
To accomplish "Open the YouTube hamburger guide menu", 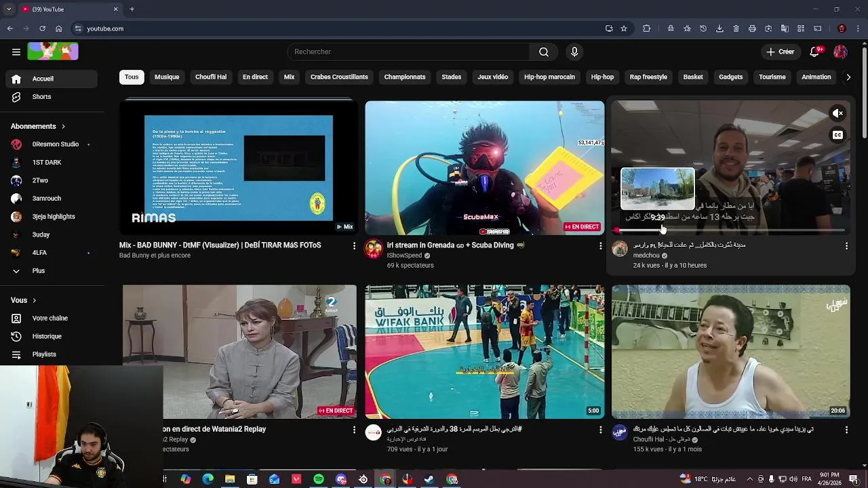I will 16,52.
